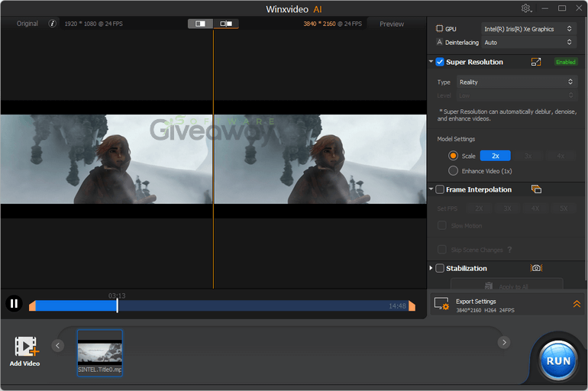Set FPS to 4X
This screenshot has height=391, width=588.
[535, 208]
